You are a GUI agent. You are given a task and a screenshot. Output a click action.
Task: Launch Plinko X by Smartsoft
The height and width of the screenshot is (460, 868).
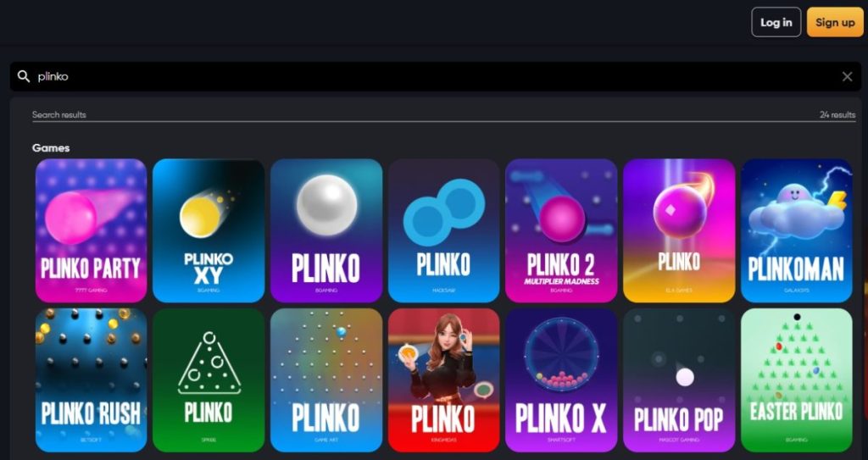pyautogui.click(x=561, y=380)
